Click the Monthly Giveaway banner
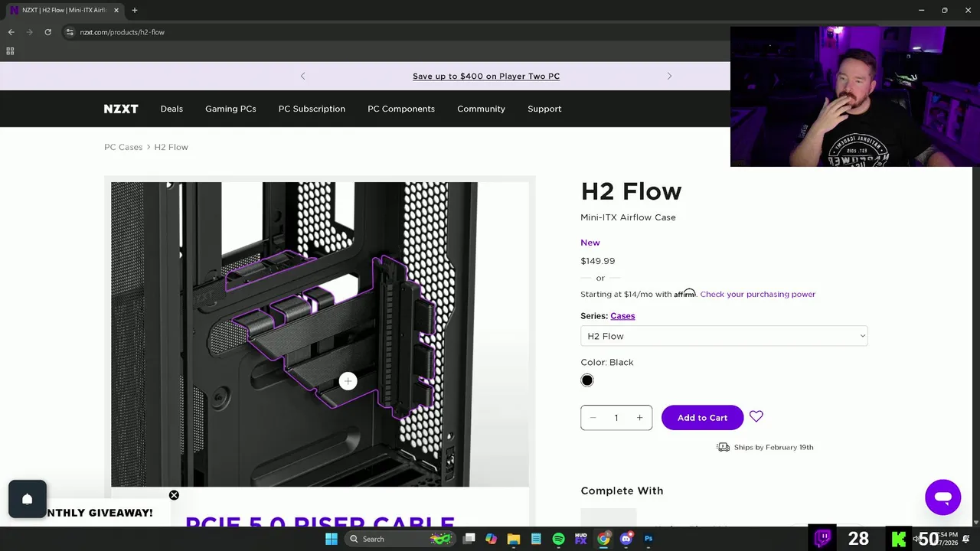 tap(100, 513)
